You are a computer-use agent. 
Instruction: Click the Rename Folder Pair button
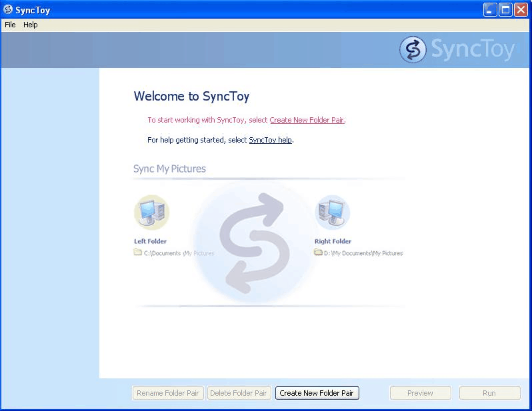[168, 393]
